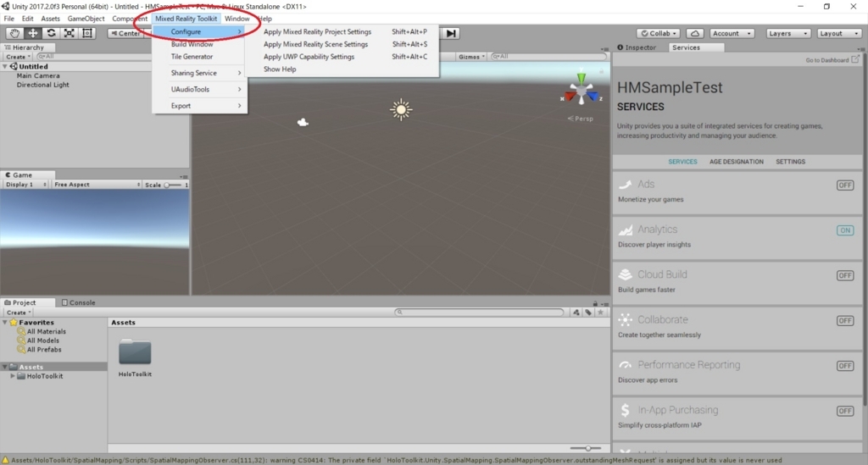Click the sun light gizmo in the scene

pyautogui.click(x=401, y=109)
